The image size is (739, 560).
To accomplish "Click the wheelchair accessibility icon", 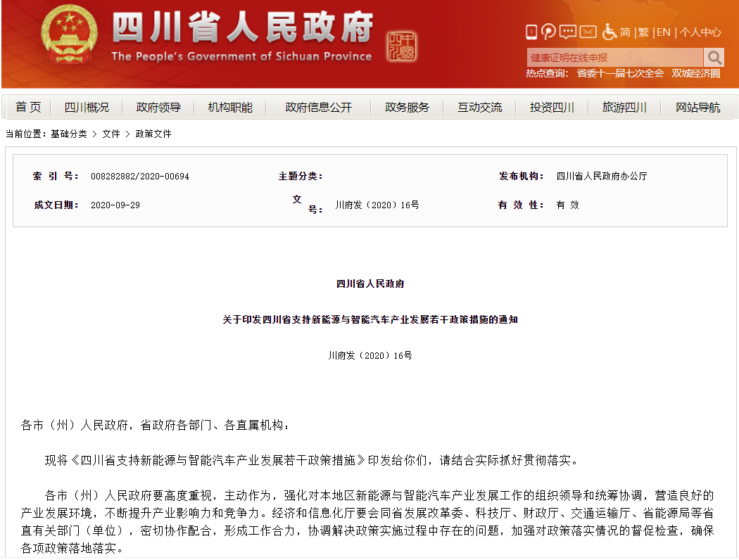I will point(609,31).
